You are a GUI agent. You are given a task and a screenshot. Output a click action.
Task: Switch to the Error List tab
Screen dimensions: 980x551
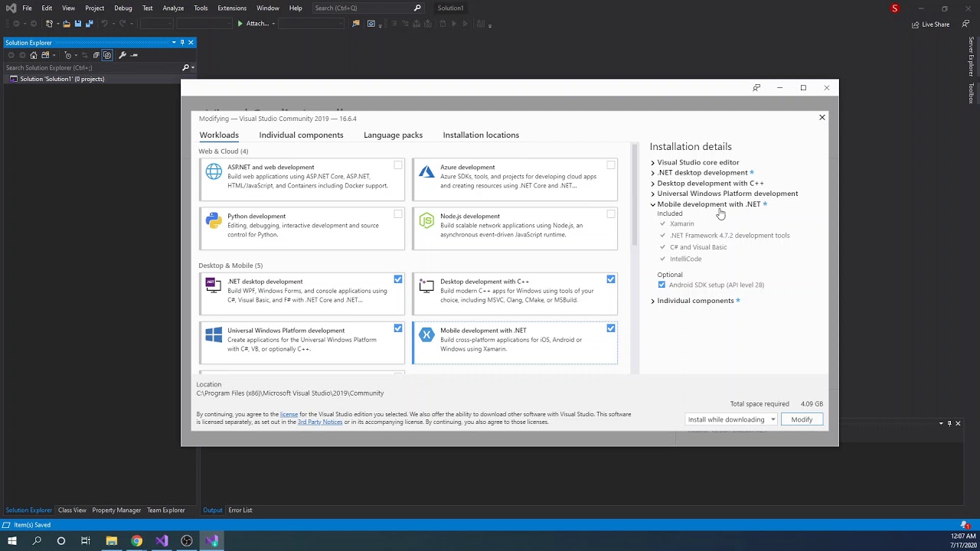click(240, 510)
